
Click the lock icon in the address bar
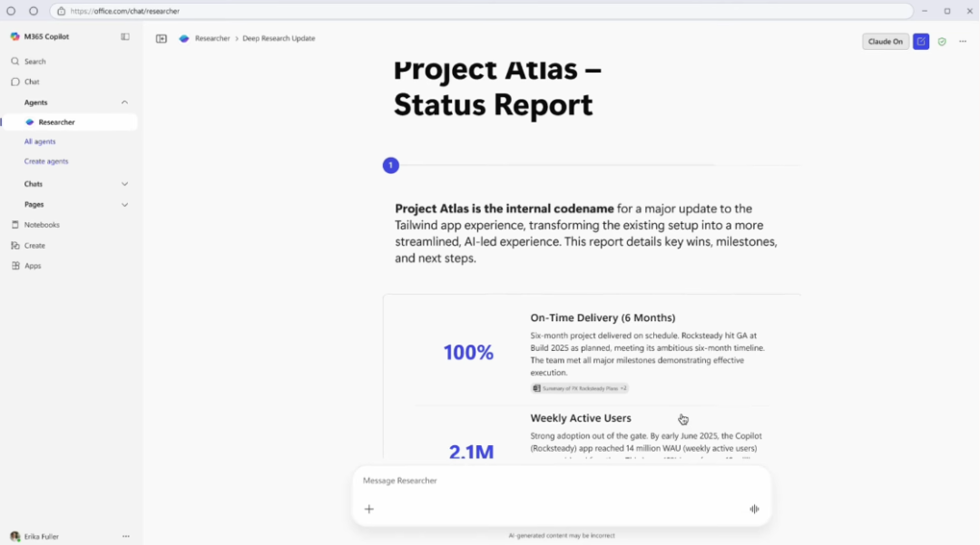coord(62,11)
